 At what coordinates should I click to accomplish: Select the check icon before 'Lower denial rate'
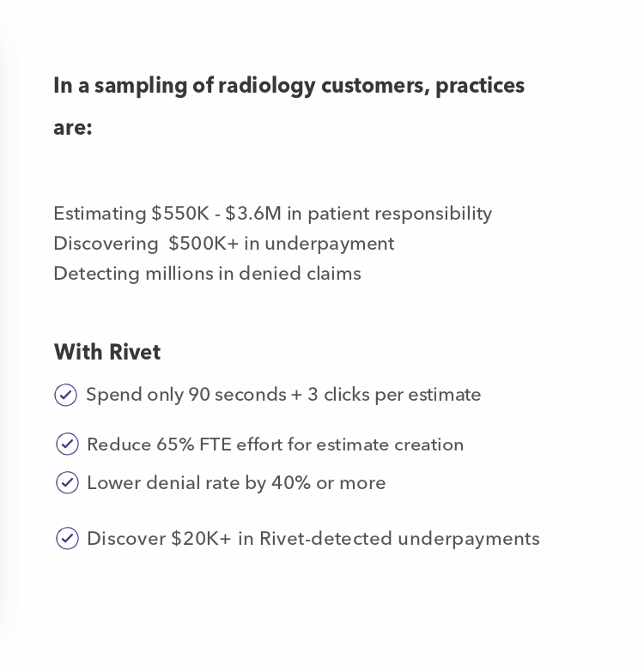[67, 482]
